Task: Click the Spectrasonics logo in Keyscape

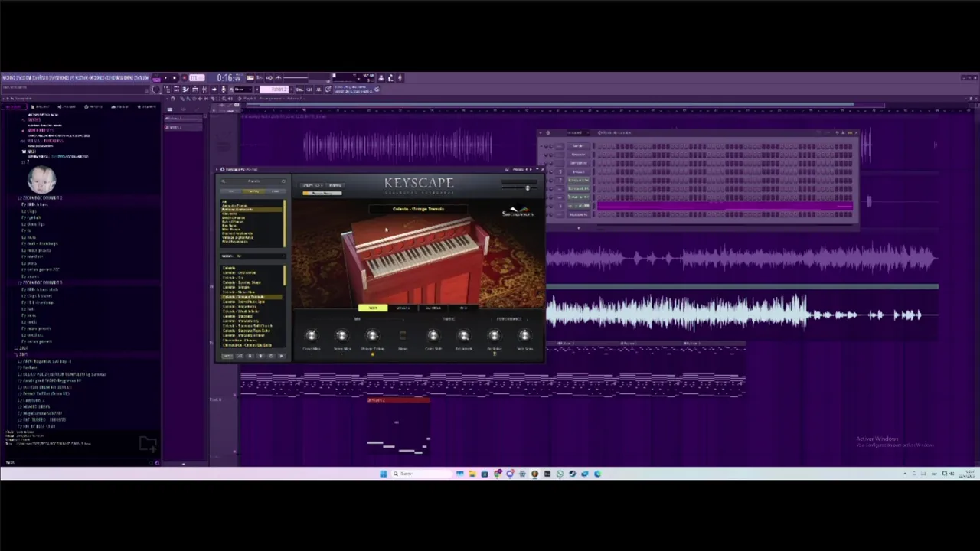Action: coord(518,211)
